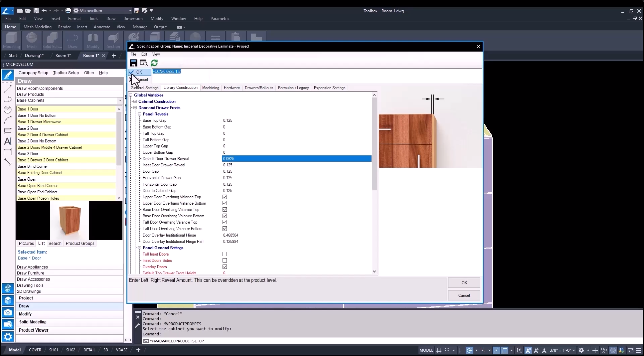Select the preview window magnifier icon
Image resolution: width=644 pixels, height=356 pixels.
click(x=144, y=63)
